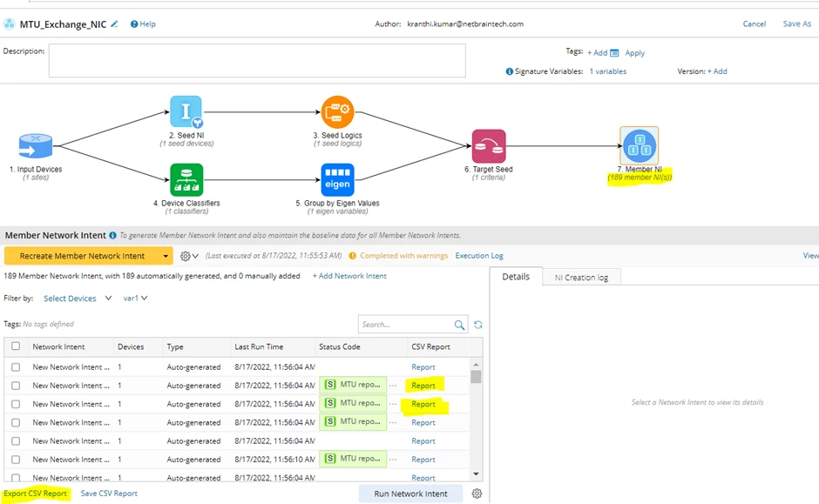Viewport: 819px width, 504px height.
Task: Open ellipsis menu on 11:56:10 AM row
Action: click(393, 460)
